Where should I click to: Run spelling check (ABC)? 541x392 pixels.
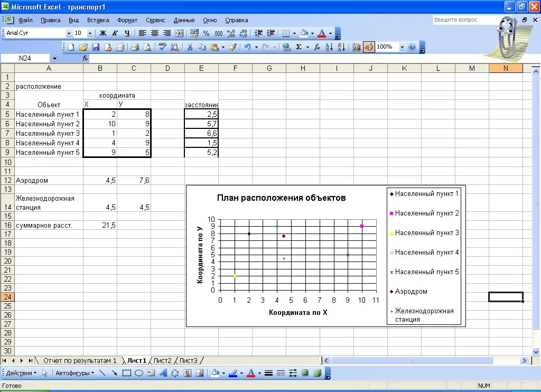coord(162,47)
